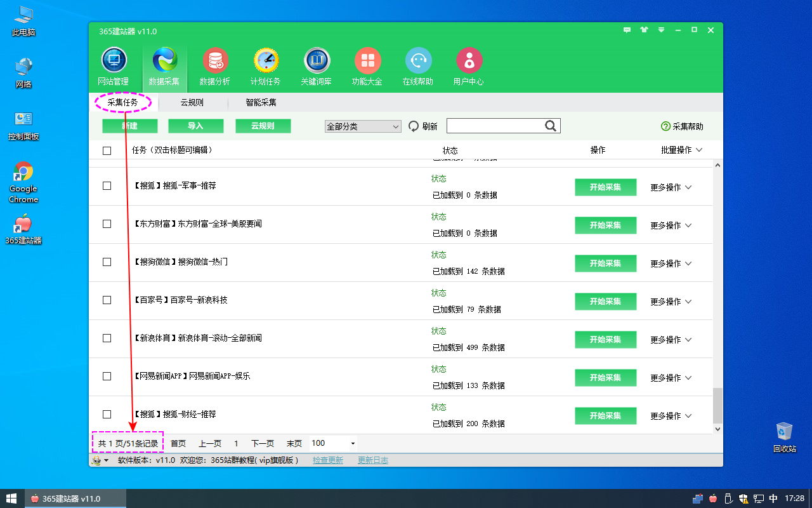Toggle the select-all checkbox in header

[107, 150]
